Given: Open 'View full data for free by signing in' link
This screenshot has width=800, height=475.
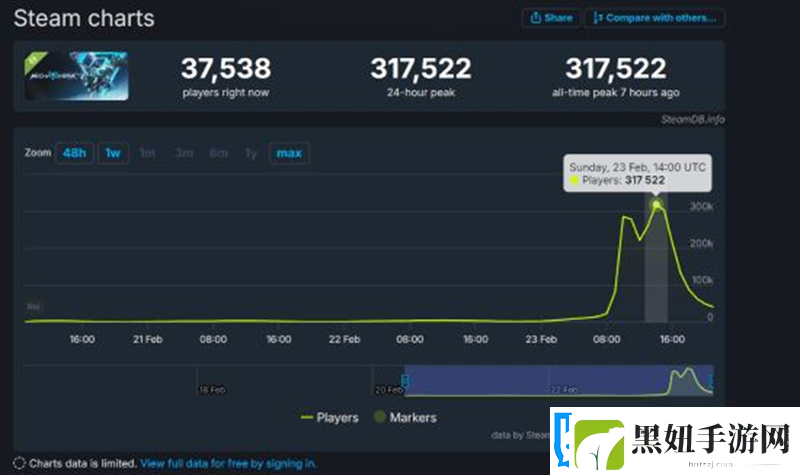Looking at the screenshot, I should pos(228,463).
